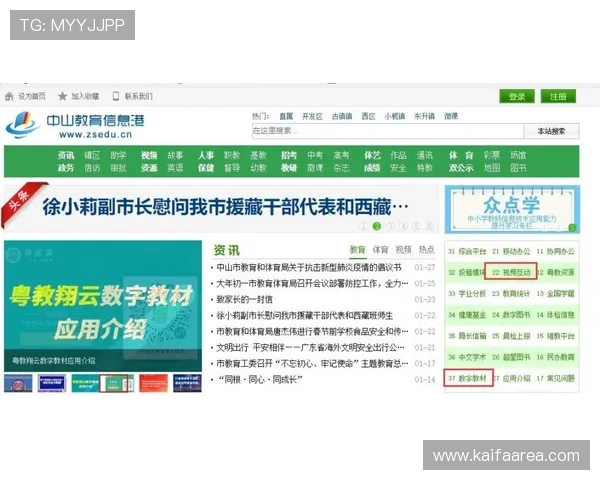Open 16 民办教育 in the platform grid
This screenshot has height=480, width=600.
555,357
